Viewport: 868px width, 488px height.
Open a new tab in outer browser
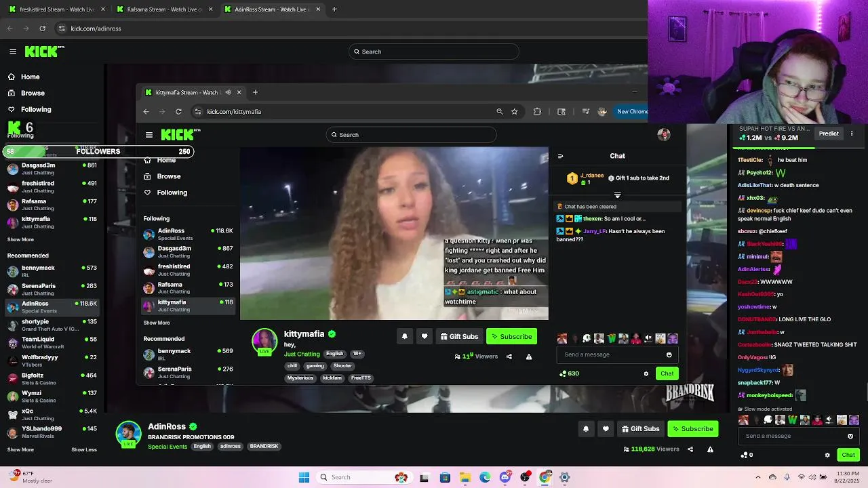pos(334,9)
